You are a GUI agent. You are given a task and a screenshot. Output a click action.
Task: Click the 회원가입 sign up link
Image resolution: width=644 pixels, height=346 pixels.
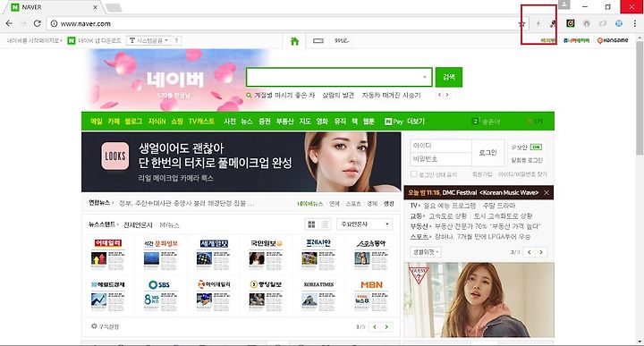tap(482, 174)
